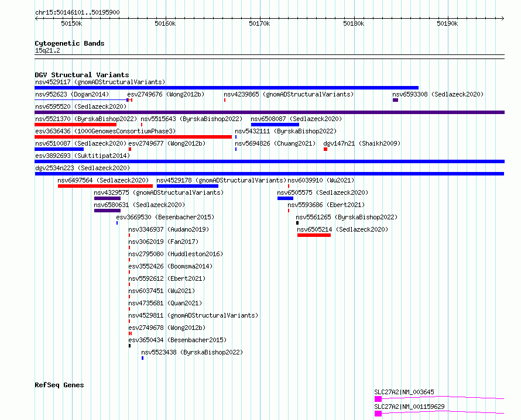
Task: Click esv2749677 (Wong2012b) label
Action: [x=167, y=143]
